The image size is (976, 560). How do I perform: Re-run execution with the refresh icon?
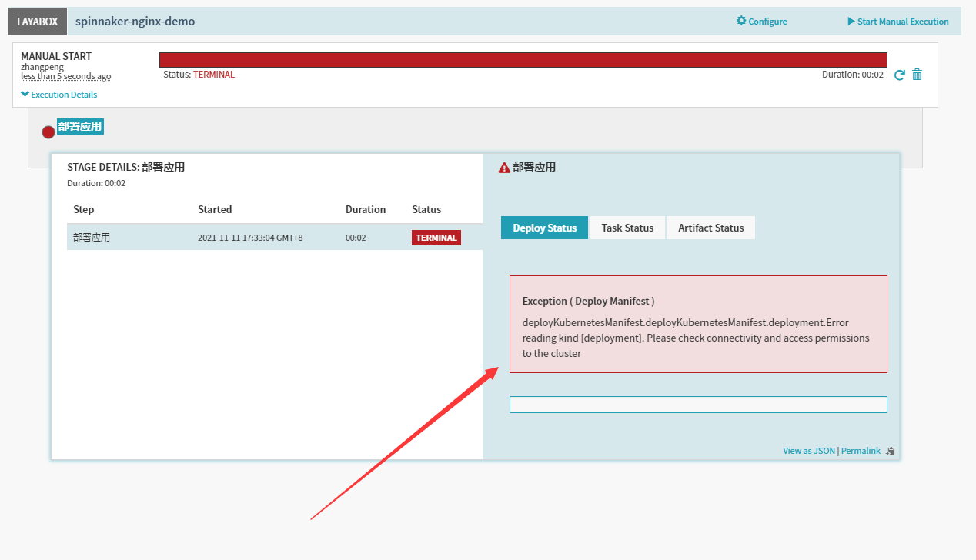point(899,75)
